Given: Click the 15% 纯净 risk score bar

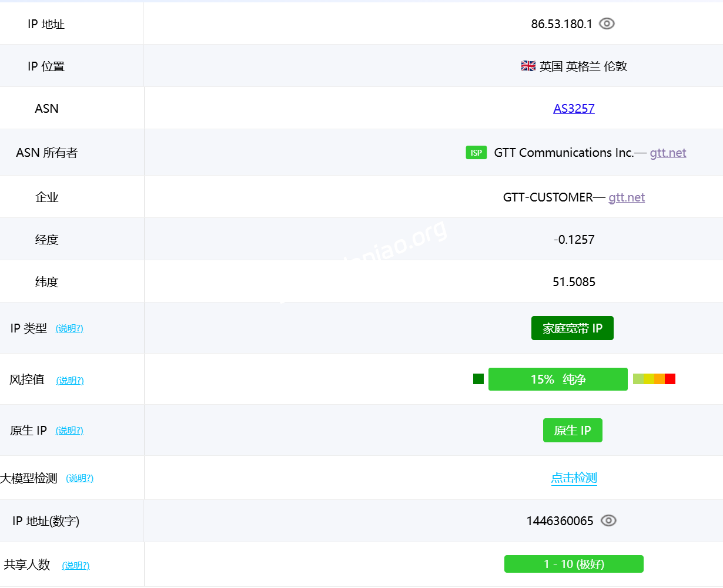Looking at the screenshot, I should click(558, 379).
